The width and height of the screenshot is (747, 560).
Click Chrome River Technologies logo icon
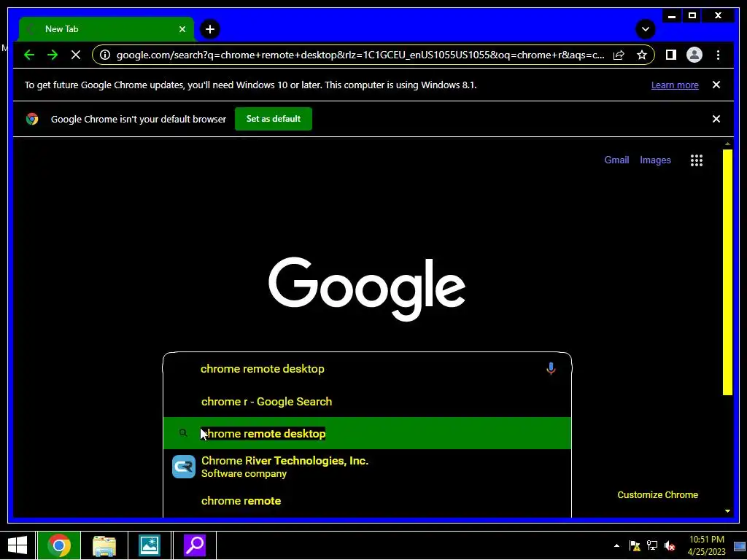click(183, 467)
